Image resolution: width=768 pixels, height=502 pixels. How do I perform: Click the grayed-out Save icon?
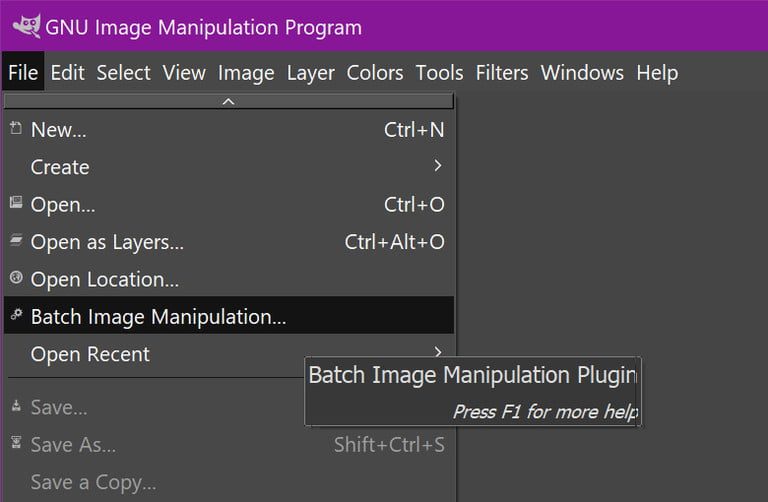pyautogui.click(x=15, y=407)
